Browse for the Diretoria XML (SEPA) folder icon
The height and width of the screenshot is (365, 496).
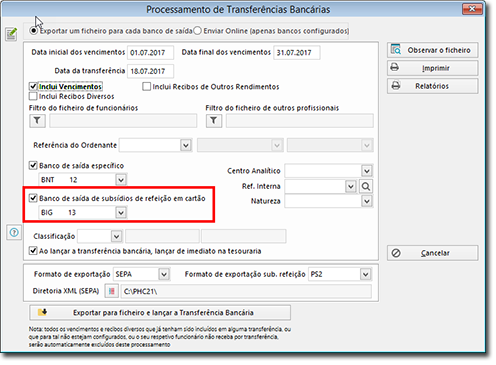click(112, 291)
